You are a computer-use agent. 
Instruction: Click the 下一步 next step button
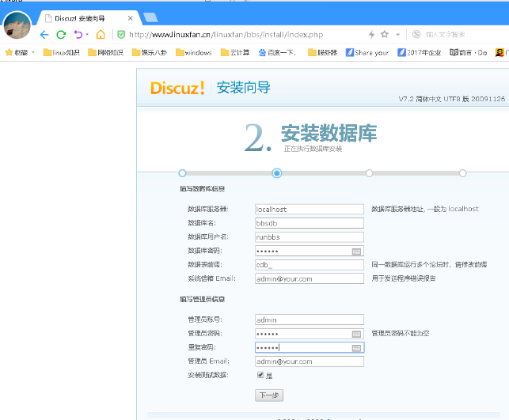(269, 395)
